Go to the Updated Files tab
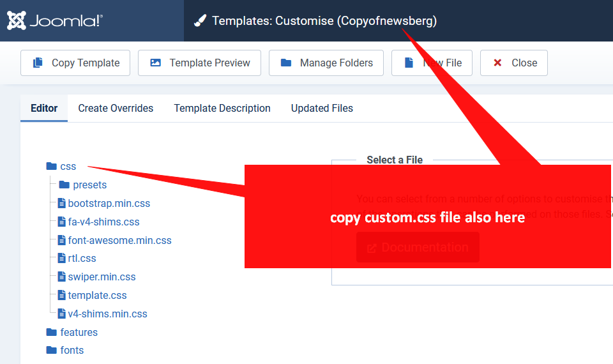Screen dimensions: 613x364 tap(322, 109)
